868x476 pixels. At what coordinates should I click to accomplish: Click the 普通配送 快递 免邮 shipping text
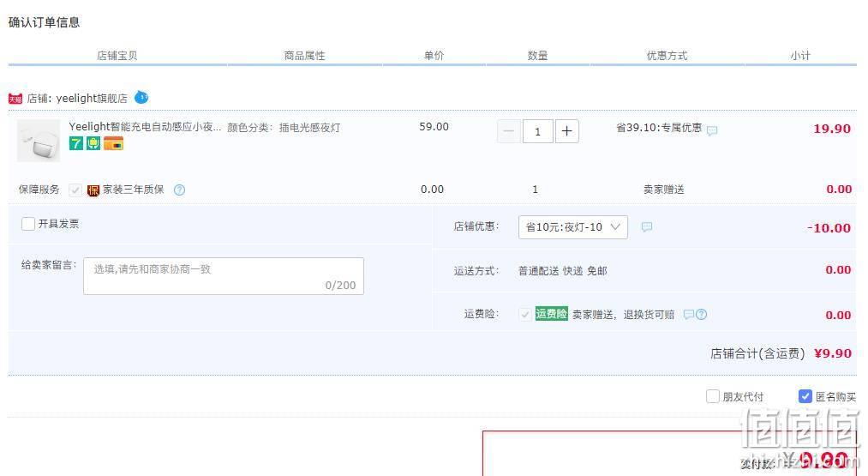563,271
